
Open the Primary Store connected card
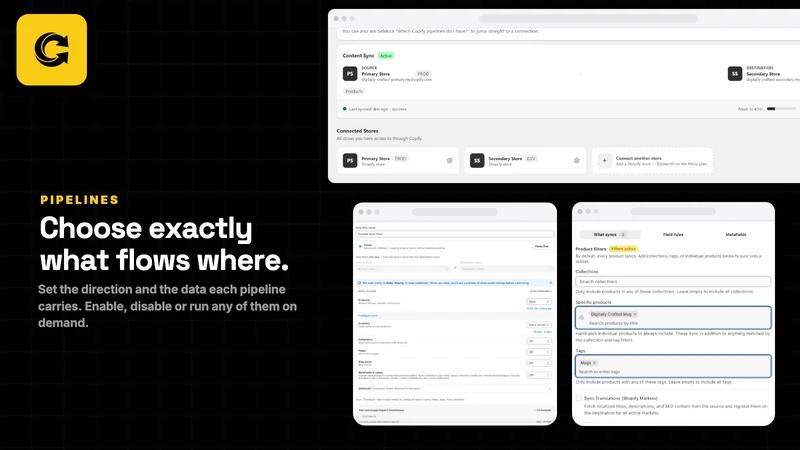pos(397,161)
